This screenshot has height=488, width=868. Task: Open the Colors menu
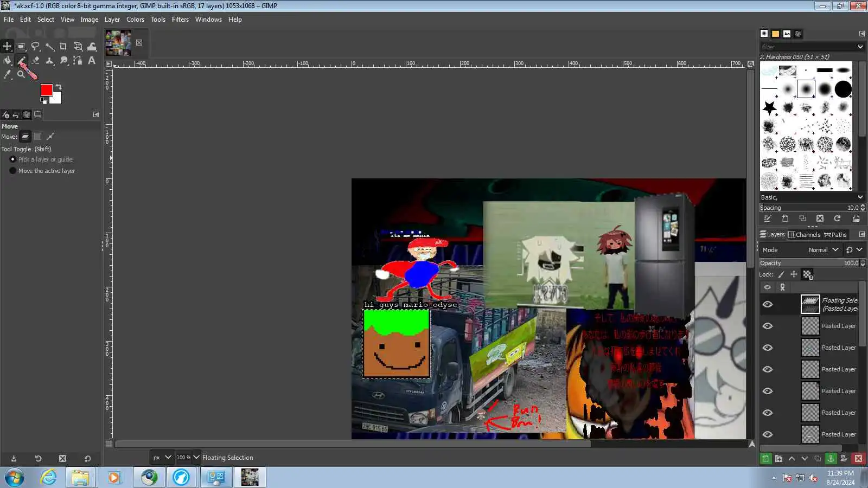coord(135,20)
